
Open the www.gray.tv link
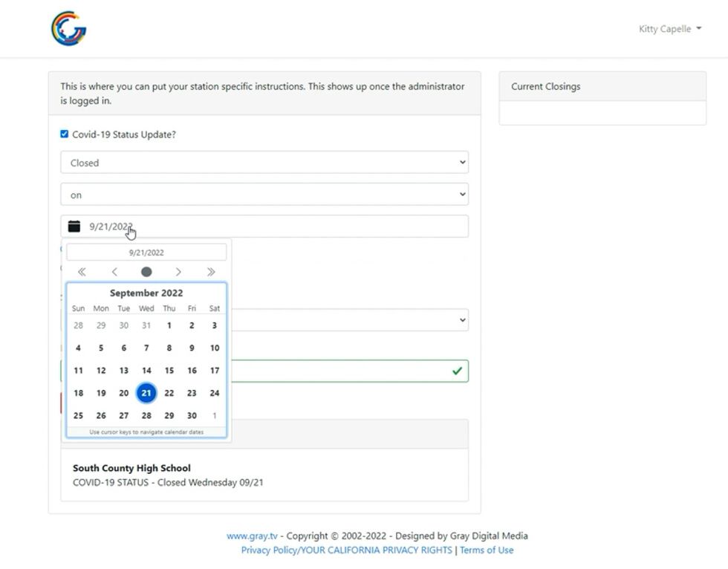252,536
